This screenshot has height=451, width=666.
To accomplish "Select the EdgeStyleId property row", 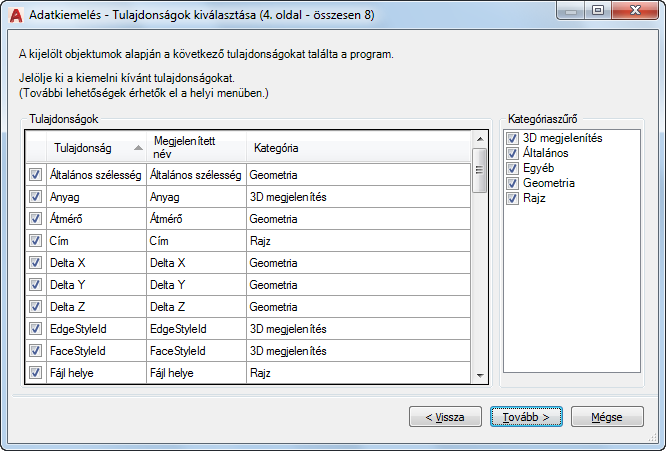I will coord(96,329).
